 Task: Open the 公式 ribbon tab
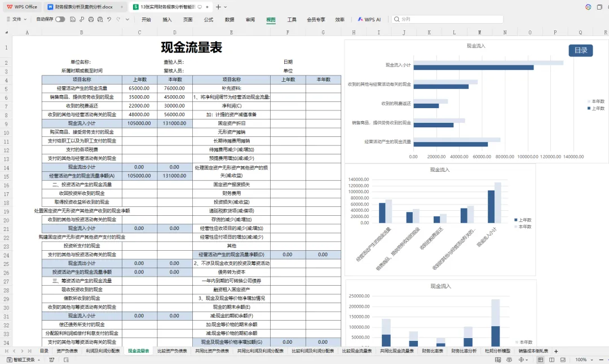209,19
